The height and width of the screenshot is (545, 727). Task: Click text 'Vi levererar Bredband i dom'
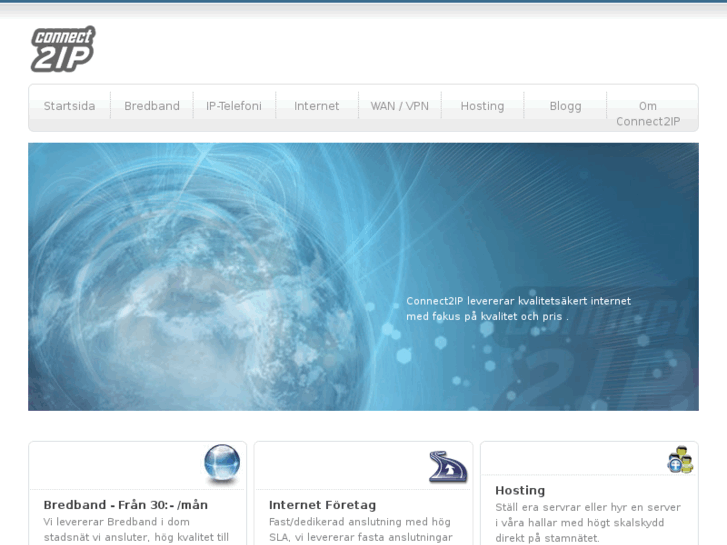116,522
